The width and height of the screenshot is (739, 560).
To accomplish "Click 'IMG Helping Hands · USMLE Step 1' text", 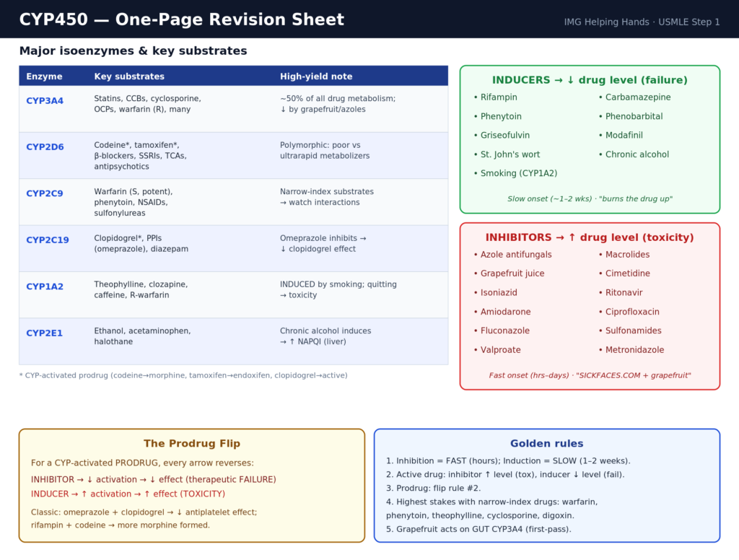I will point(642,22).
